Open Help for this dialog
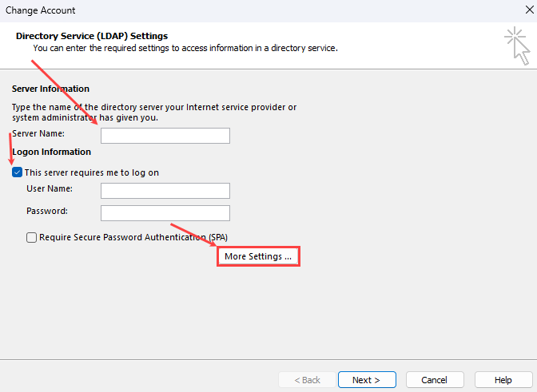The image size is (537, 392). click(x=503, y=379)
